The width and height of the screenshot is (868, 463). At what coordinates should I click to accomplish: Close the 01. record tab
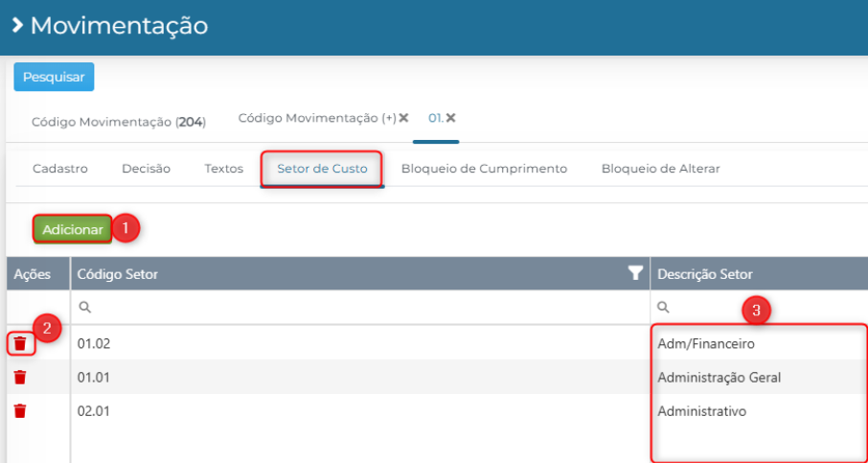tap(450, 118)
